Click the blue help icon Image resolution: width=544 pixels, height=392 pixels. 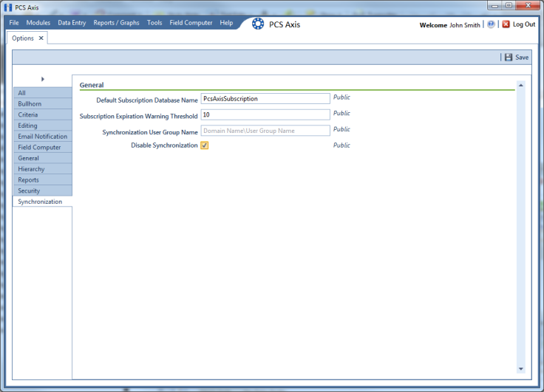click(491, 24)
